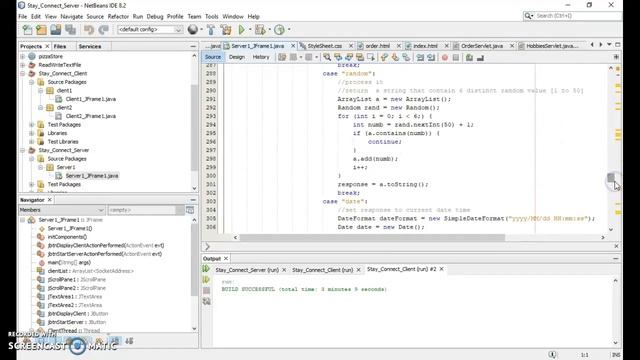Click the Save All toolbar icon

[x=70, y=29]
